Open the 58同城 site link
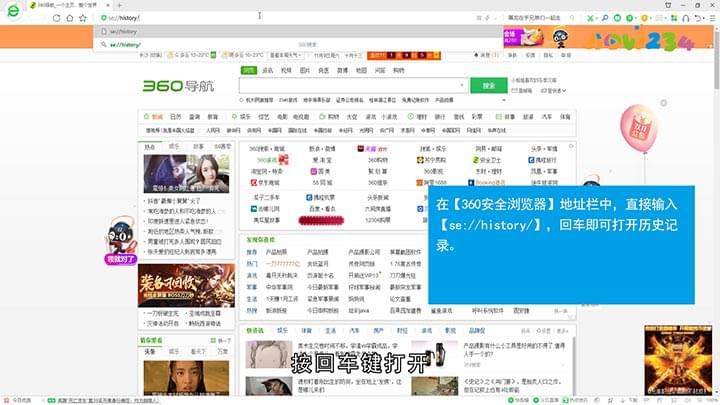The width and height of the screenshot is (720, 405). coord(322,182)
